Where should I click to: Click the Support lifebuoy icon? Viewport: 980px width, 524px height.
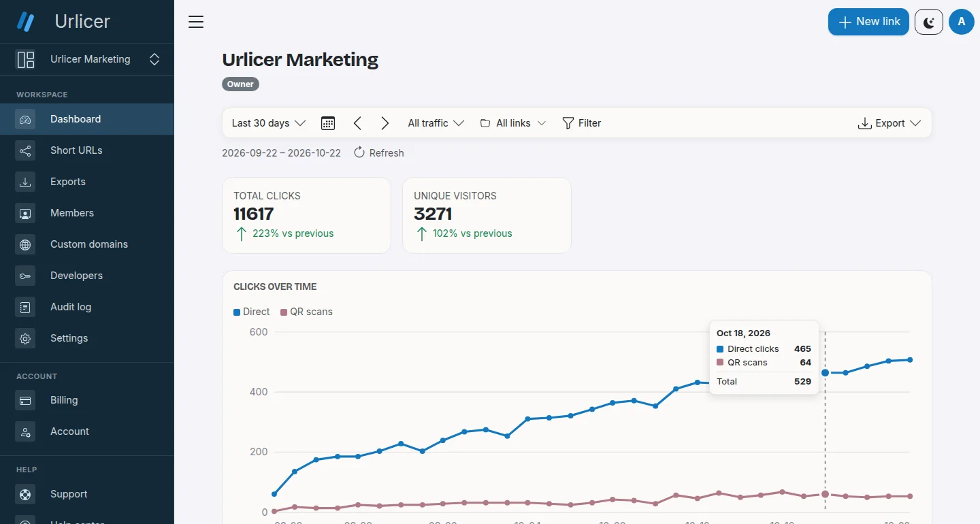[25, 494]
